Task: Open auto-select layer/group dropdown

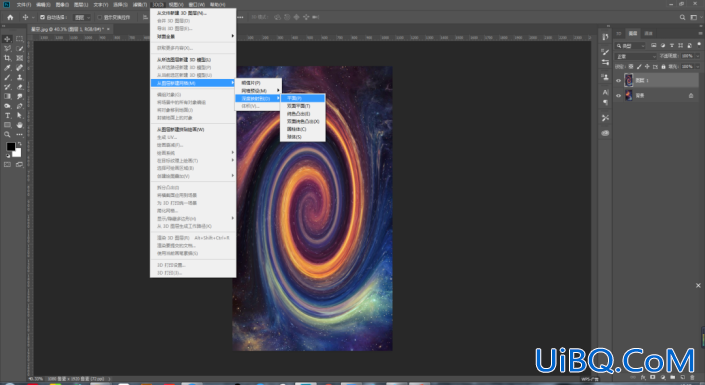Action: (x=82, y=18)
